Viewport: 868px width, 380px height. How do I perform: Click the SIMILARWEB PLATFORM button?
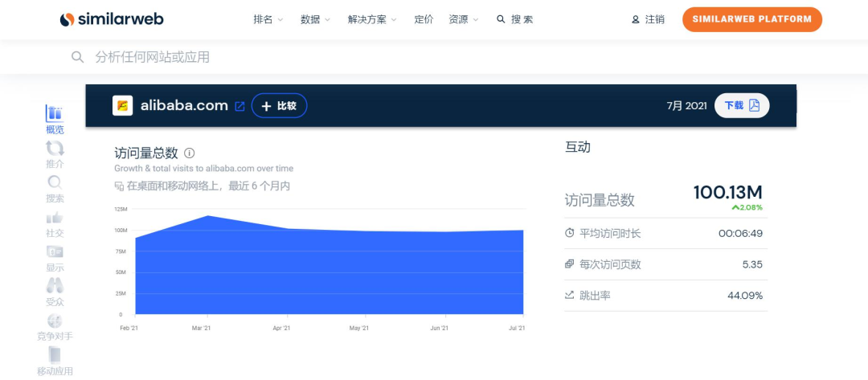click(x=751, y=19)
